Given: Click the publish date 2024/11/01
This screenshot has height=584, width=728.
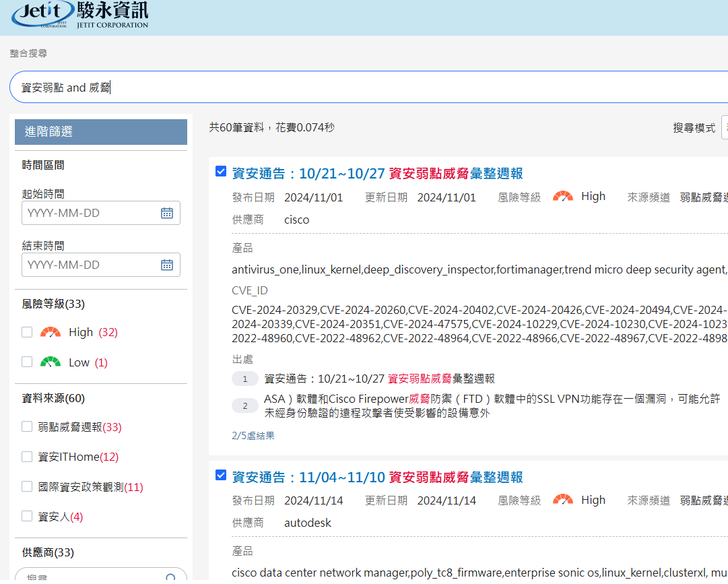Looking at the screenshot, I should point(313,198).
